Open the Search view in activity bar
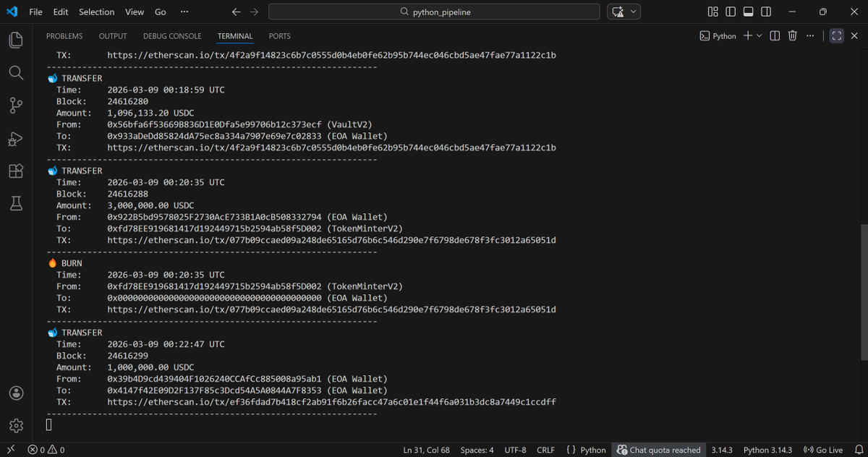This screenshot has width=868, height=457. (17, 72)
